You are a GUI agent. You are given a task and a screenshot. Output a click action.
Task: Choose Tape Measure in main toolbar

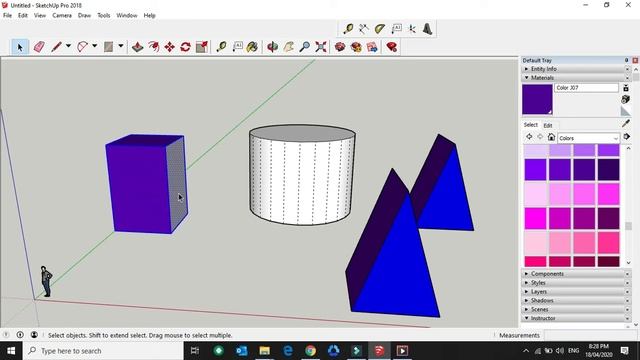tap(221, 47)
